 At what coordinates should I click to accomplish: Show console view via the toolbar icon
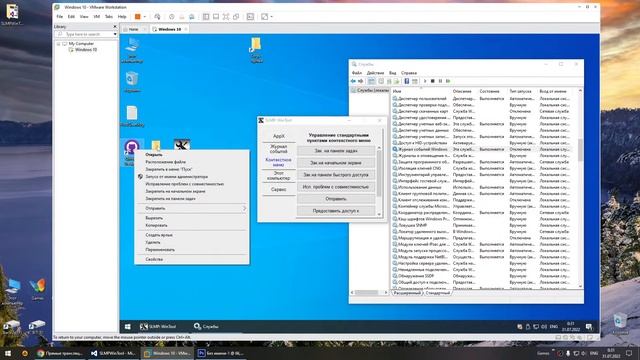point(250,17)
